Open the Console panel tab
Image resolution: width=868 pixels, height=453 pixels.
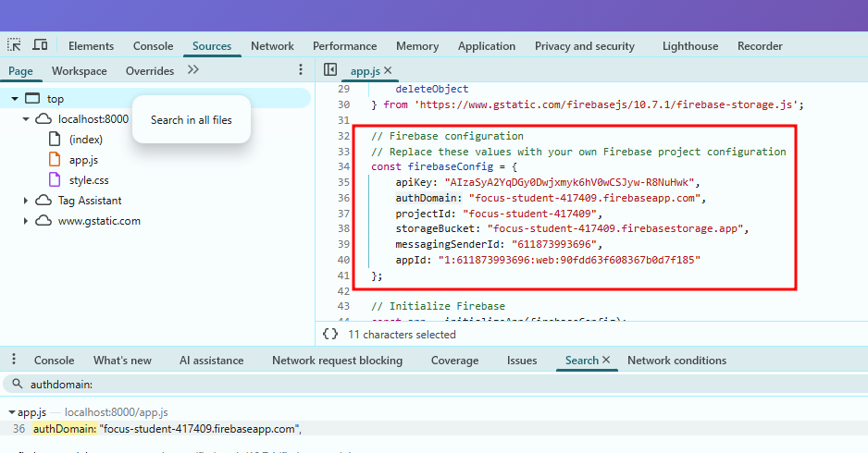pos(153,46)
